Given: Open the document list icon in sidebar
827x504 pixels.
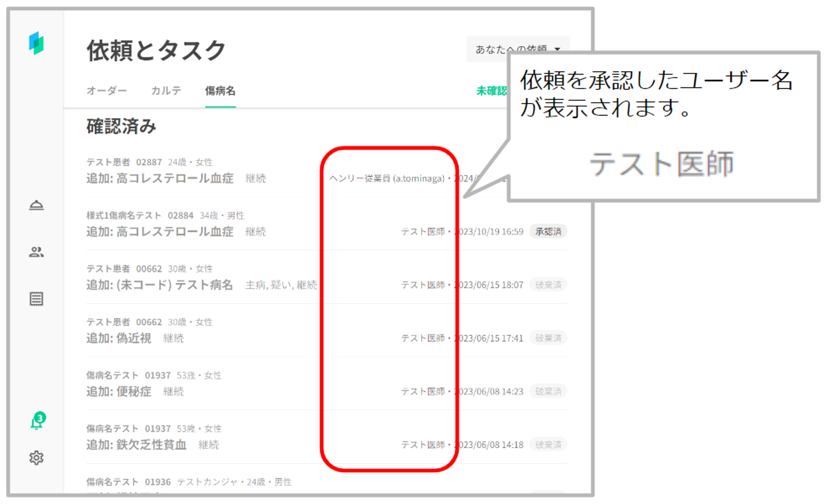Looking at the screenshot, I should click(36, 299).
